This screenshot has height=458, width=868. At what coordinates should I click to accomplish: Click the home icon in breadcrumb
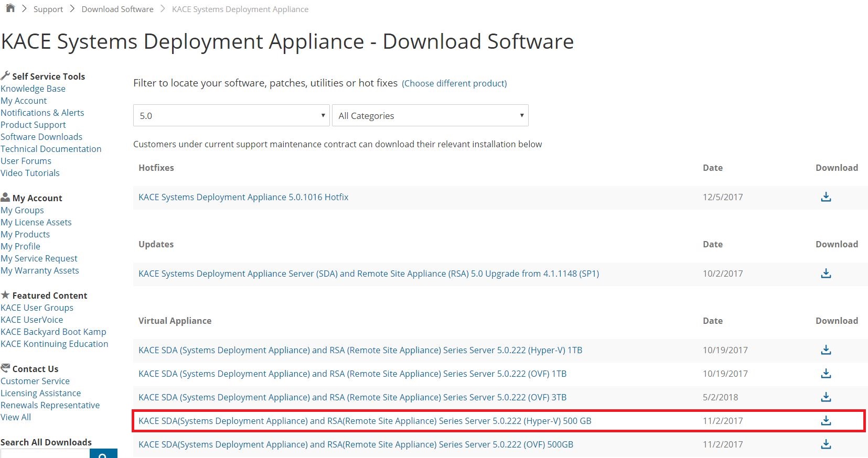(10, 8)
